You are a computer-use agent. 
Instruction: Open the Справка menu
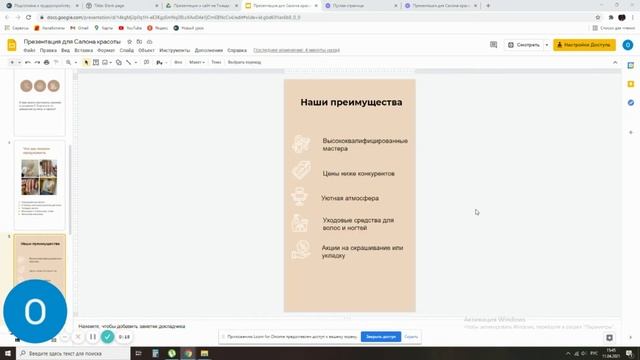click(237, 50)
